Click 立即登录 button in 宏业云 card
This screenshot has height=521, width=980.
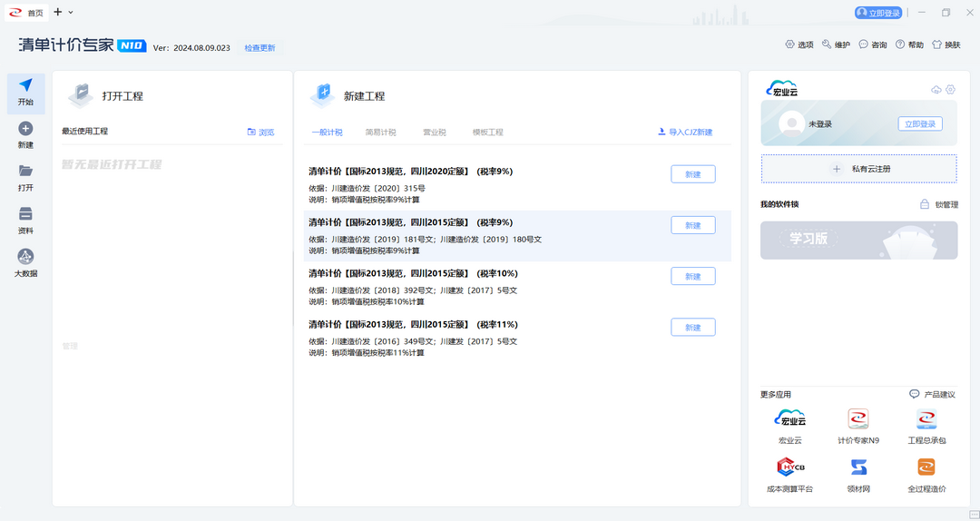920,123
